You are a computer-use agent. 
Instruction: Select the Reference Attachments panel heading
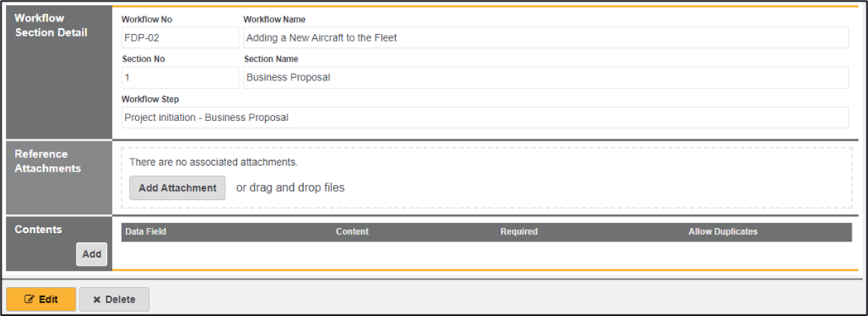[47, 162]
